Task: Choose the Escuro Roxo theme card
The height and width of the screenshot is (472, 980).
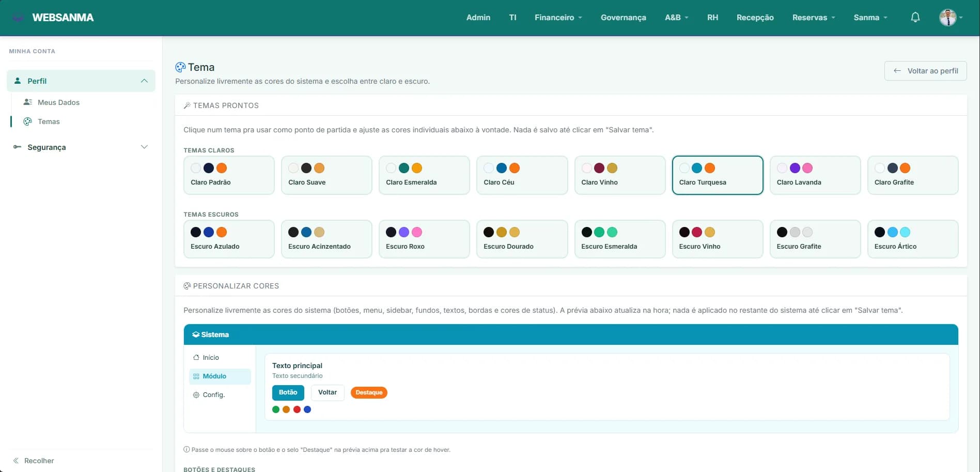Action: click(x=424, y=239)
